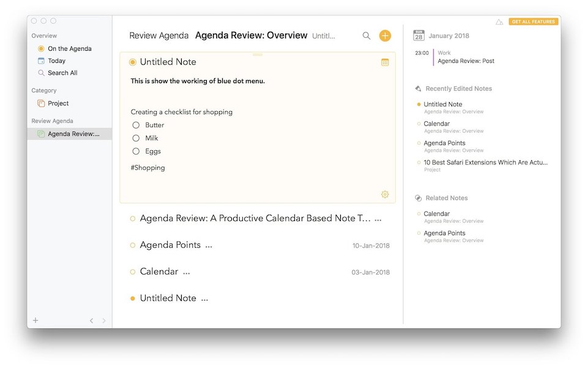The image size is (588, 367).
Task: Check the Eggs checklist item
Action: 136,152
